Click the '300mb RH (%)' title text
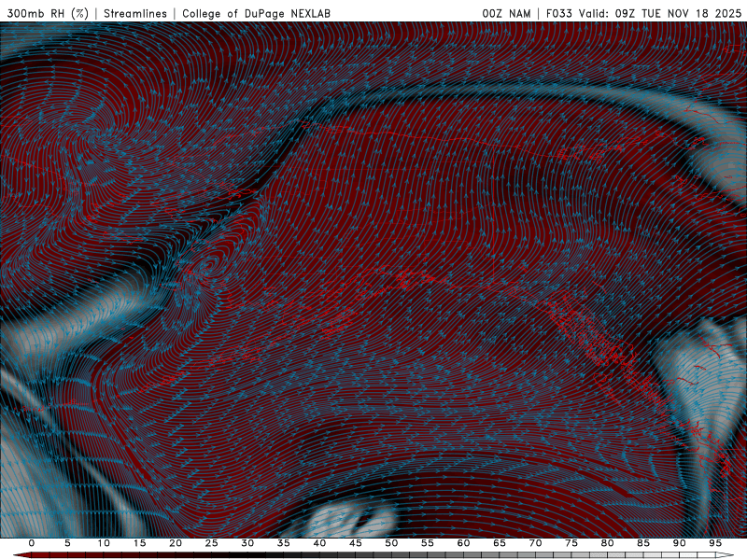747x560 pixels. 48,14
